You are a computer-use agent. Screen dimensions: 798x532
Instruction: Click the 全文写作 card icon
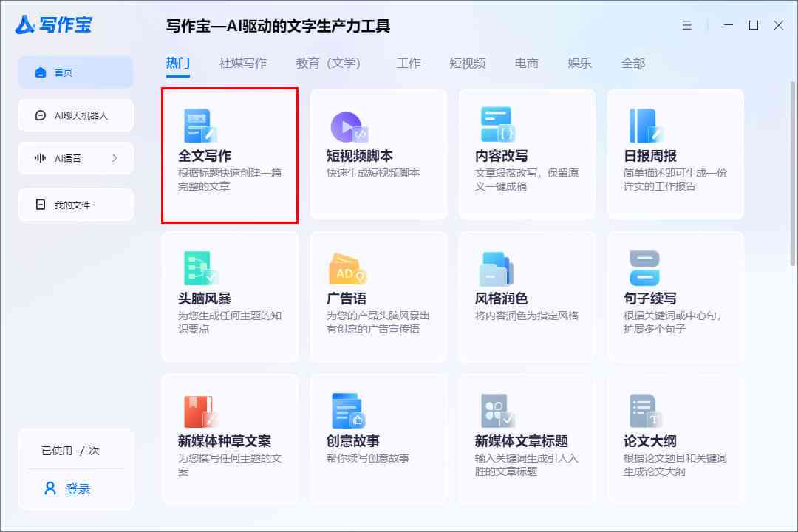pyautogui.click(x=200, y=125)
